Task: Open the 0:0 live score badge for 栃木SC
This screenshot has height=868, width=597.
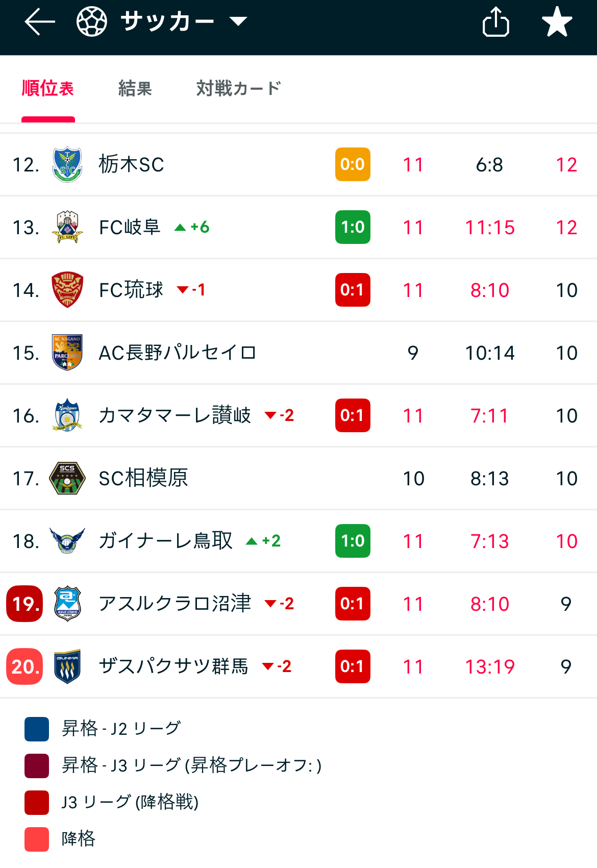Action: tap(353, 164)
